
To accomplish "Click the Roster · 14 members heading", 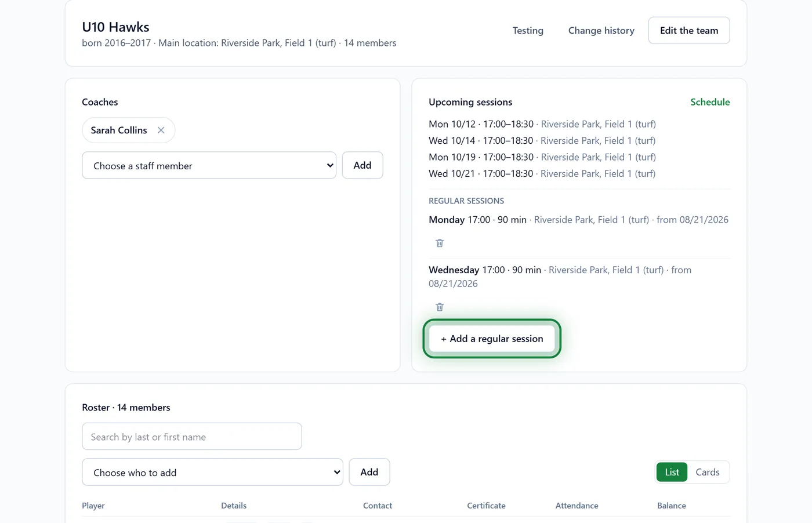I will coord(126,408).
